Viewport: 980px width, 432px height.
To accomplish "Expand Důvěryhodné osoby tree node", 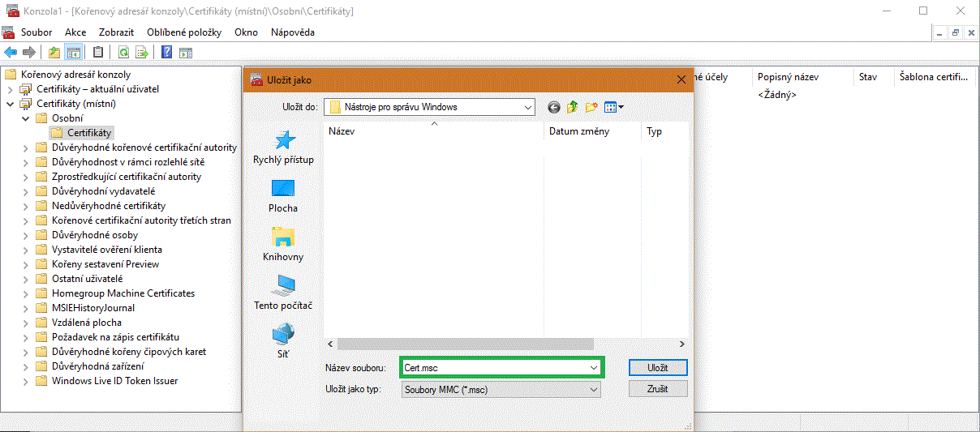I will (26, 235).
